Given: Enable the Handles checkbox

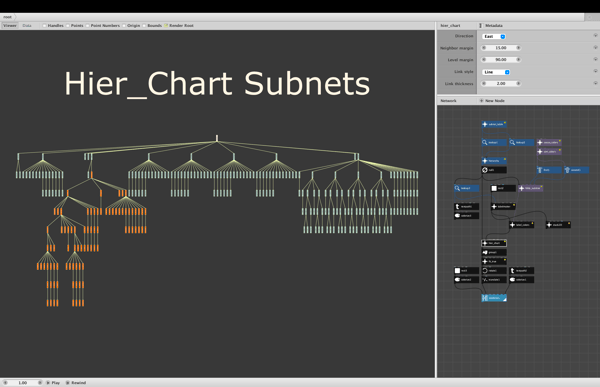Looking at the screenshot, I should point(44,26).
